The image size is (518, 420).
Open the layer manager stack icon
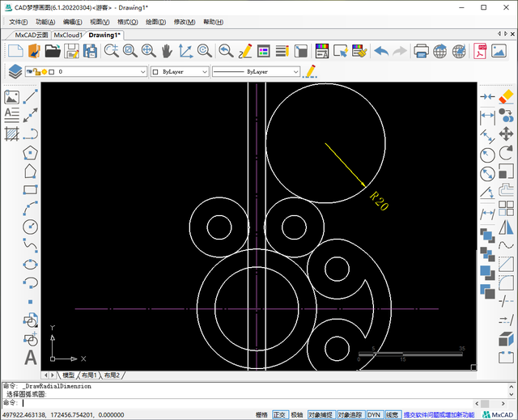click(x=15, y=72)
